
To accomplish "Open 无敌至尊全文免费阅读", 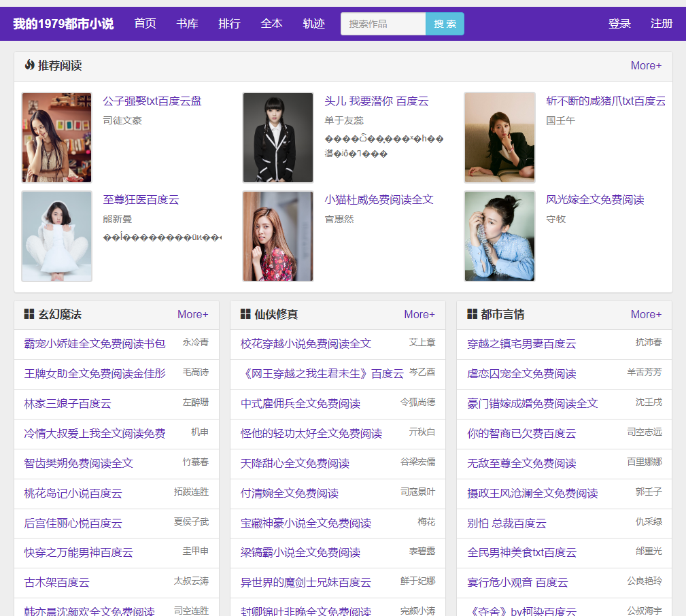I will (x=521, y=463).
